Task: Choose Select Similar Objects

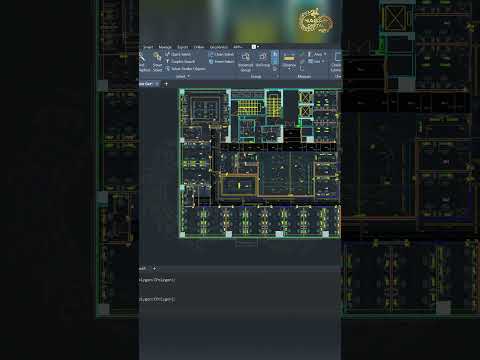Action: (x=185, y=69)
